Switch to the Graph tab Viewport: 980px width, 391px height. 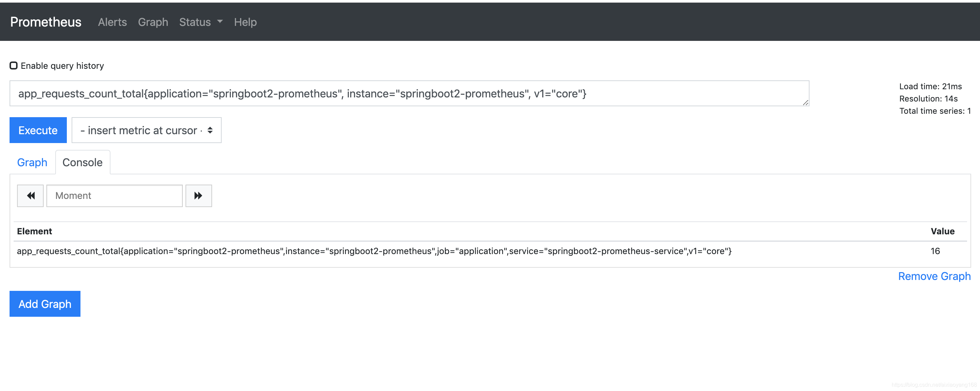(32, 162)
